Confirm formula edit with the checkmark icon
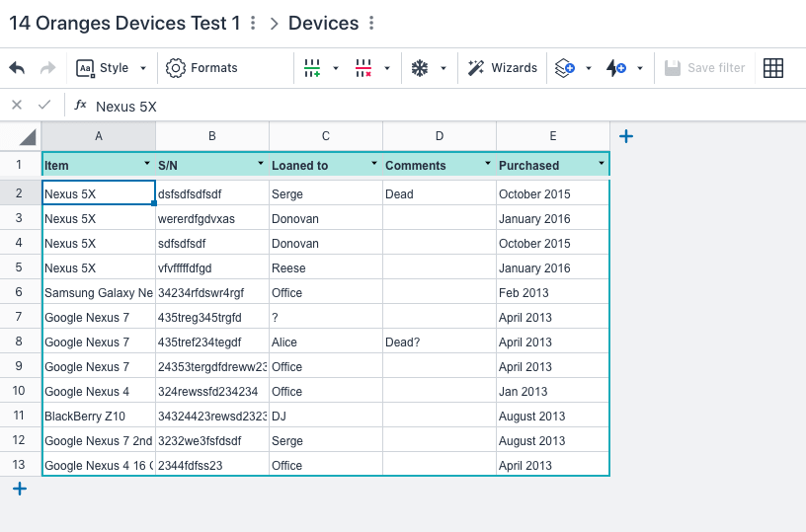 click(44, 105)
